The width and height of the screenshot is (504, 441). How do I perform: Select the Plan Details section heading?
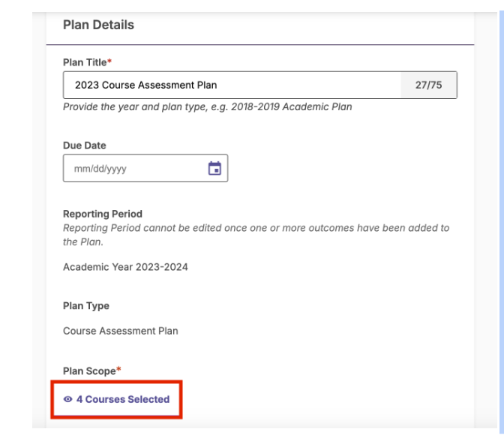(98, 25)
